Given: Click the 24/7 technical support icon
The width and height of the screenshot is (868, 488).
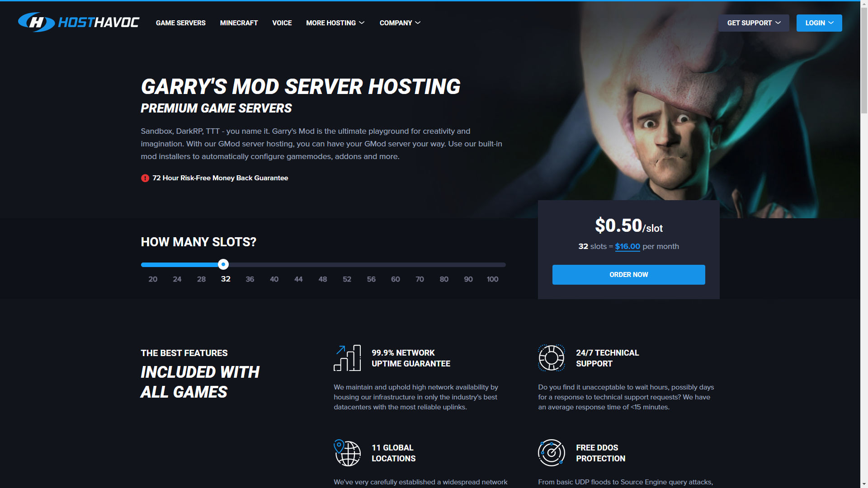Looking at the screenshot, I should click(550, 357).
